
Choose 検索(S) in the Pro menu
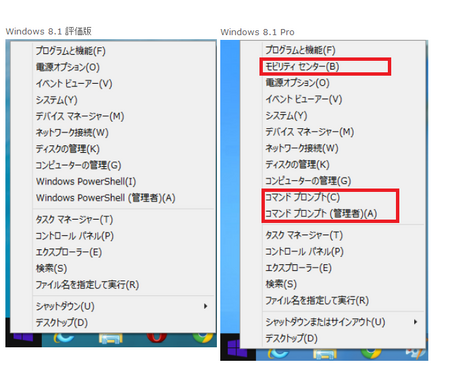click(333, 284)
